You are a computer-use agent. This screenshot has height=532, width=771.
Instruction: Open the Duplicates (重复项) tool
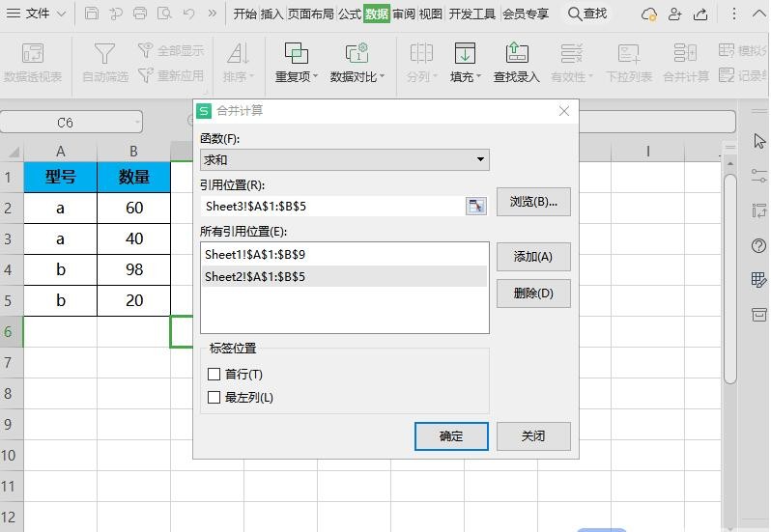297,54
